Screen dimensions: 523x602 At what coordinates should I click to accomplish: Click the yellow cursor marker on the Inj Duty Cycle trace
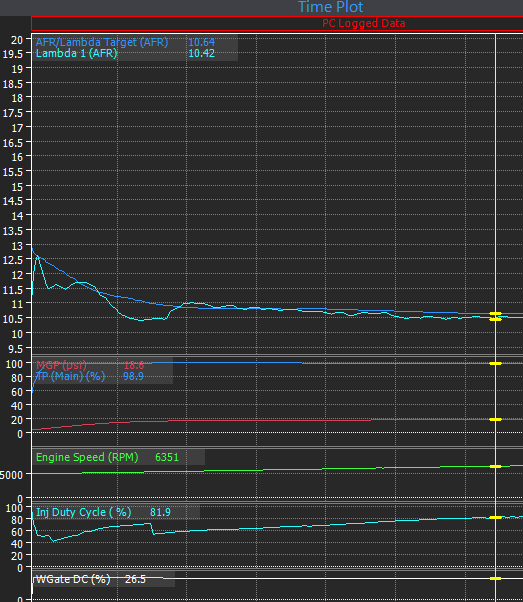(495, 518)
